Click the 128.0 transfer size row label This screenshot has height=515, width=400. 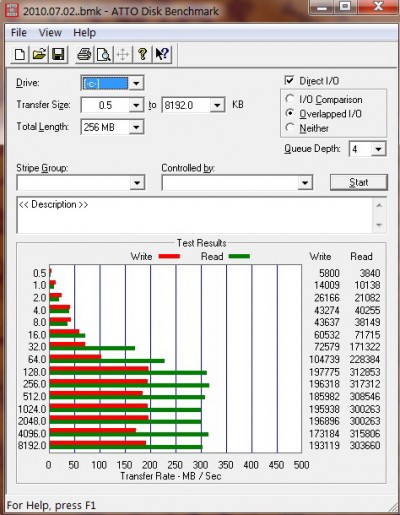(x=34, y=372)
